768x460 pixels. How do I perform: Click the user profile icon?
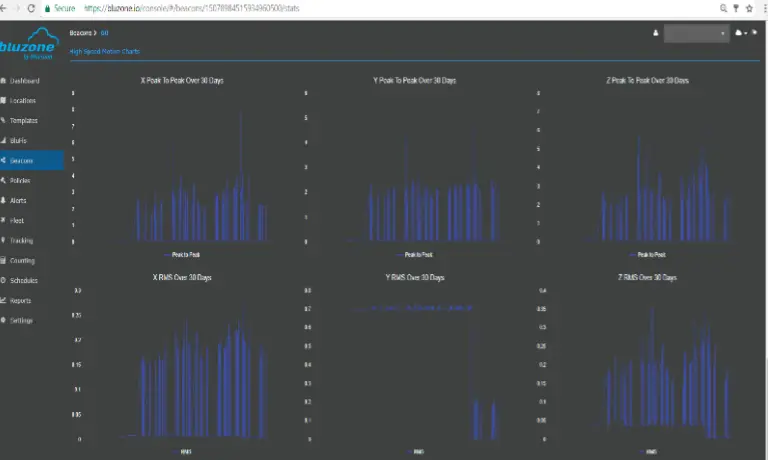656,33
